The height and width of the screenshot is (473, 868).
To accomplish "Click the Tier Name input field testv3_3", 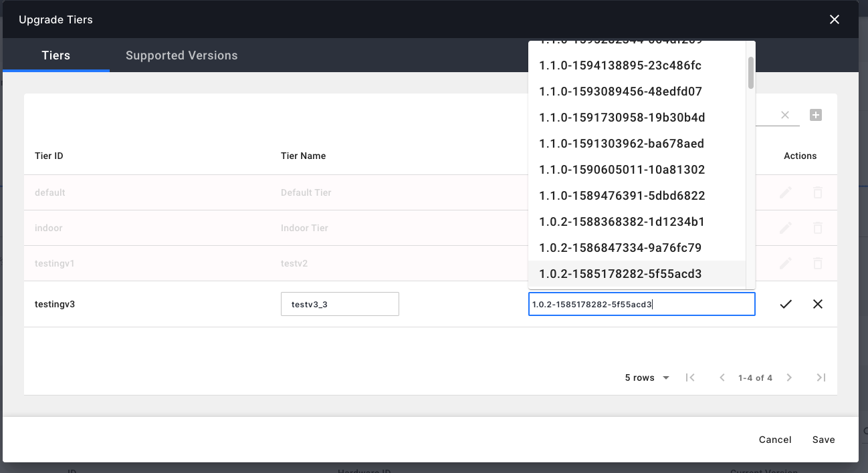I will (x=340, y=304).
